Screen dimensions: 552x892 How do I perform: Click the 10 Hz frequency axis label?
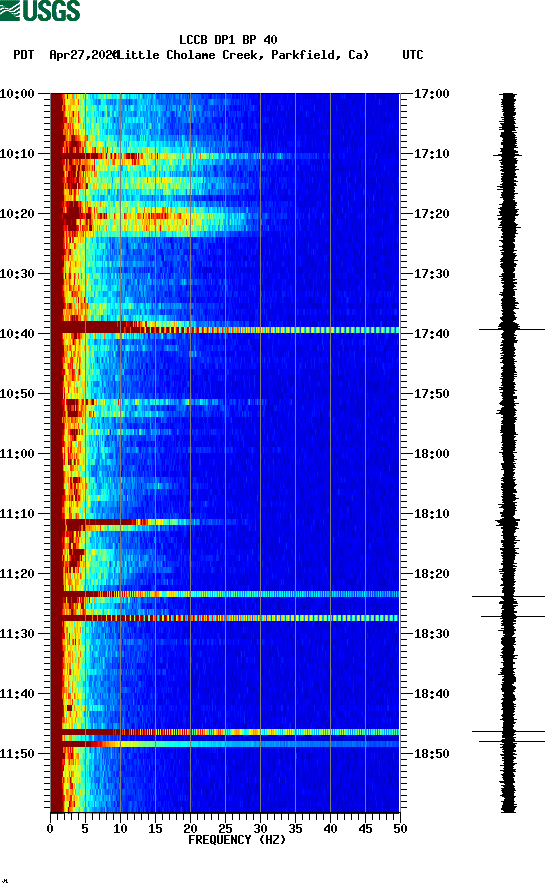tap(120, 829)
